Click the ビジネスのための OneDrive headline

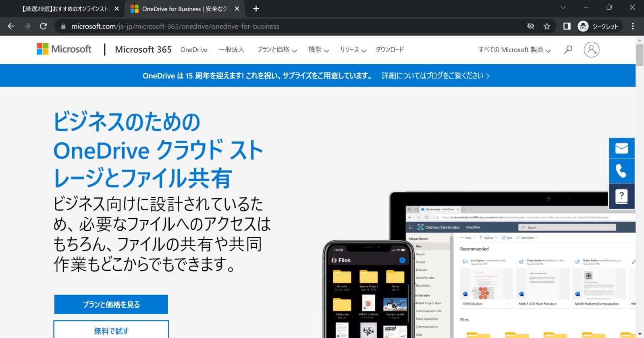pyautogui.click(x=158, y=149)
